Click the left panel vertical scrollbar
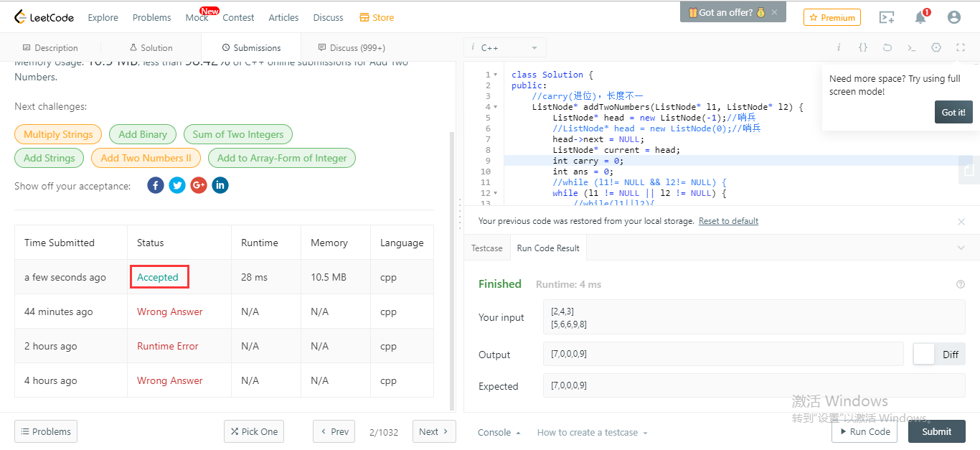The width and height of the screenshot is (980, 450). (452, 270)
